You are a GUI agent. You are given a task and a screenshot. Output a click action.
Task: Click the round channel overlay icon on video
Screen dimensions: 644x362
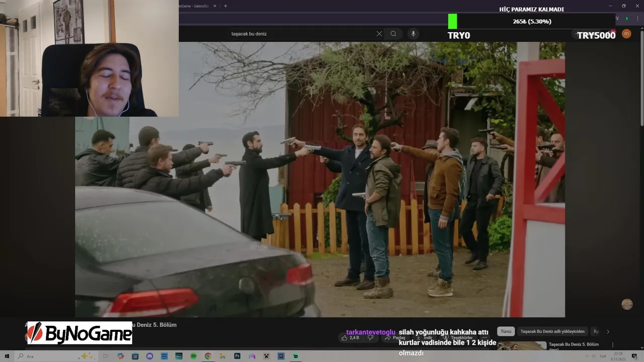[627, 304]
